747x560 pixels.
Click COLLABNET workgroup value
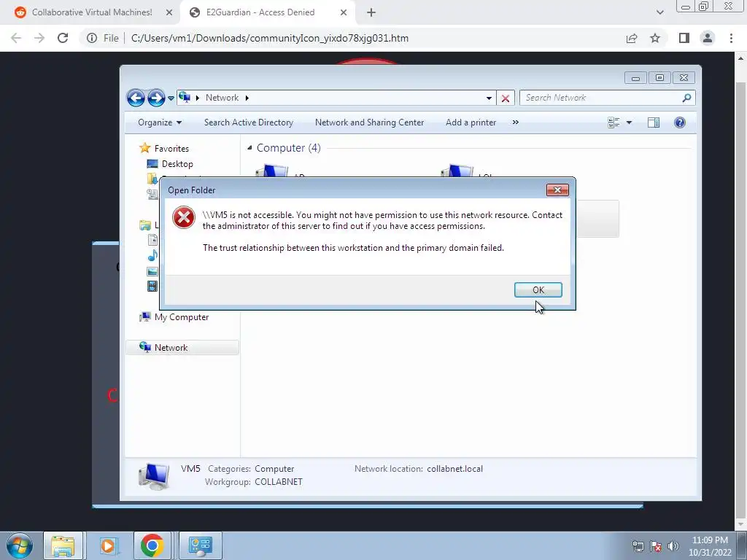pos(278,482)
